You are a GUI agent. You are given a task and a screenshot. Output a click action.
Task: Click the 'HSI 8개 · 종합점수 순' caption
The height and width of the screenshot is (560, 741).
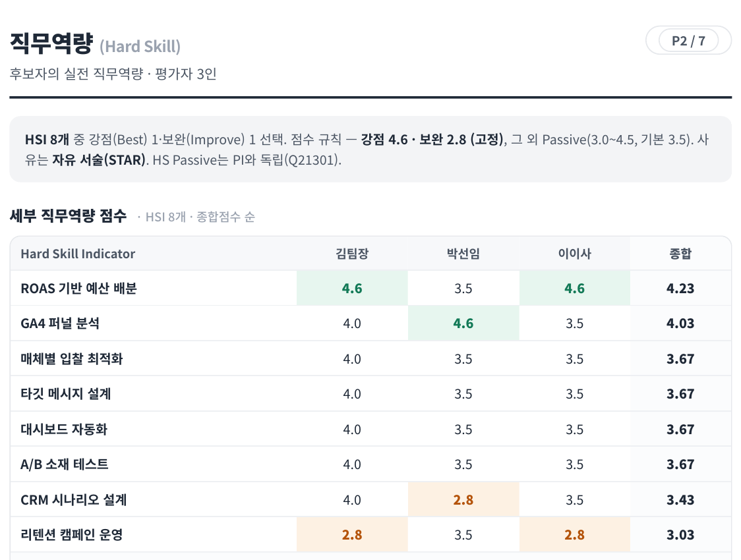[x=200, y=217]
